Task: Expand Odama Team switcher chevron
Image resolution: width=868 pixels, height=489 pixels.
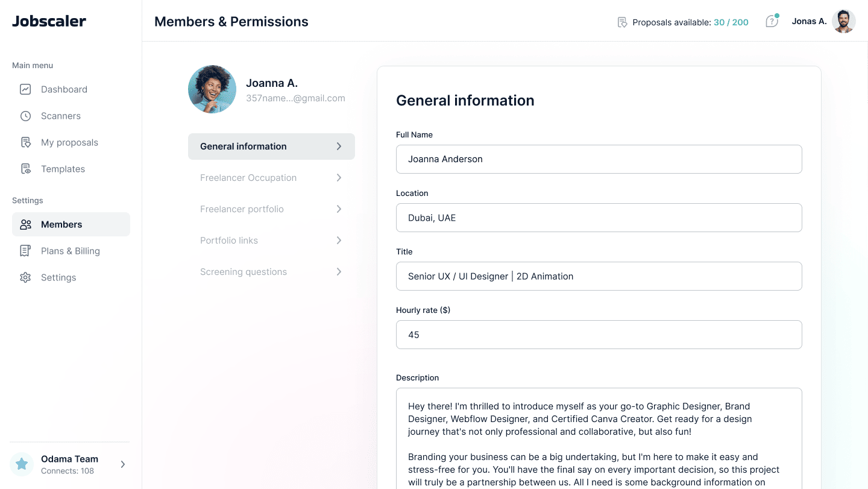Action: pos(123,464)
